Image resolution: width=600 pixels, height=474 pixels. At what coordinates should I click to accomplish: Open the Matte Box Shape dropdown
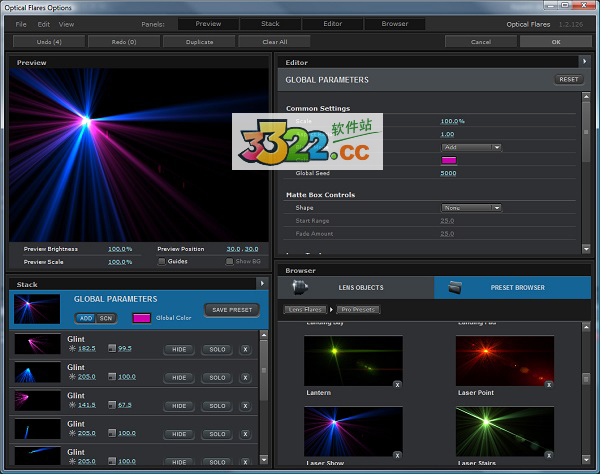tap(471, 208)
